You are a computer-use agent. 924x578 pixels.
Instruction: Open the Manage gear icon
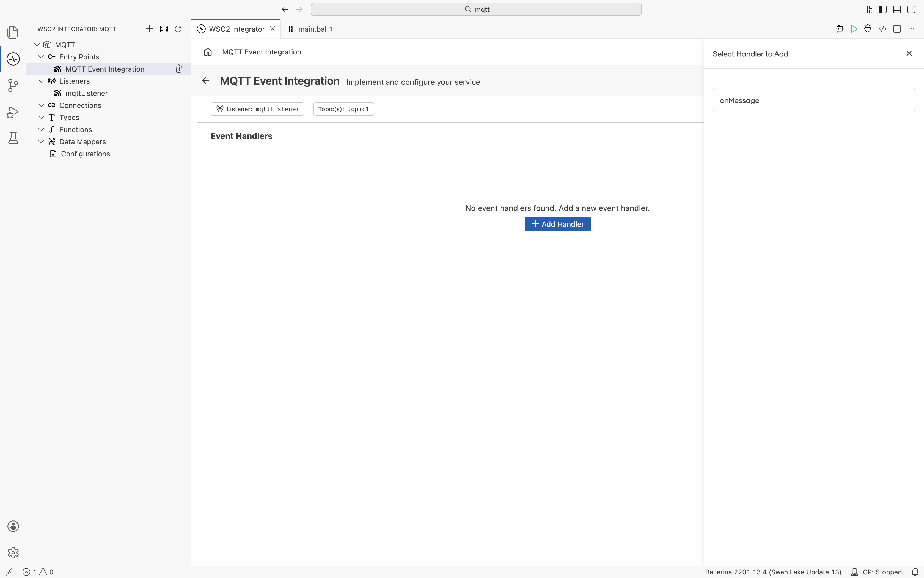coord(13,552)
